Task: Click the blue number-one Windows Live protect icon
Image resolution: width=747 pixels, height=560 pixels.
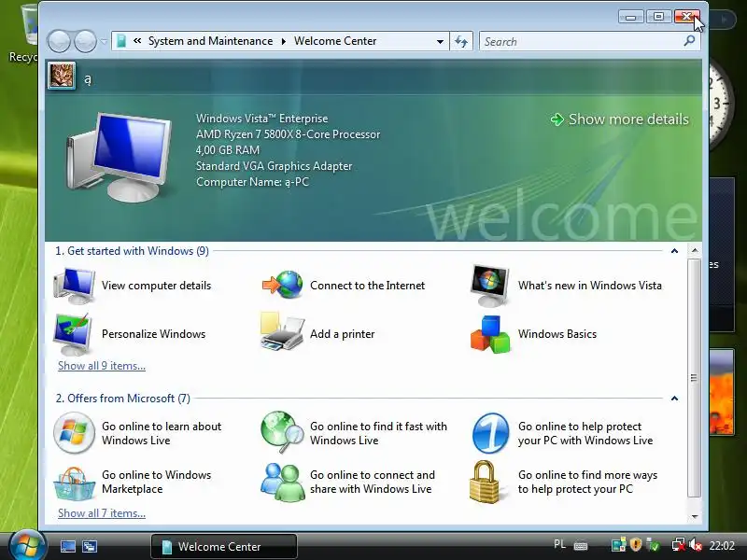Action: (x=491, y=433)
